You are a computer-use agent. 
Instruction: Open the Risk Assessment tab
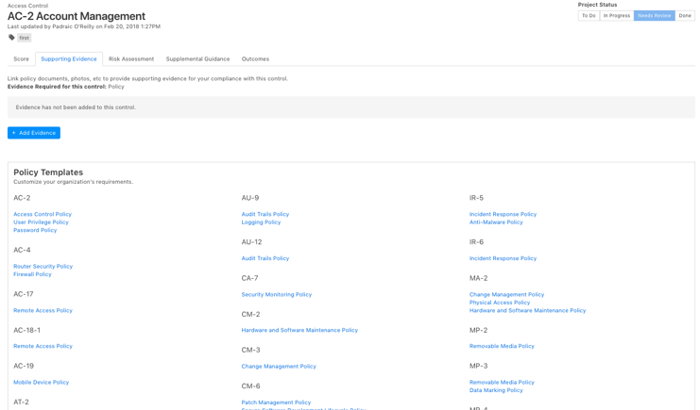[131, 59]
